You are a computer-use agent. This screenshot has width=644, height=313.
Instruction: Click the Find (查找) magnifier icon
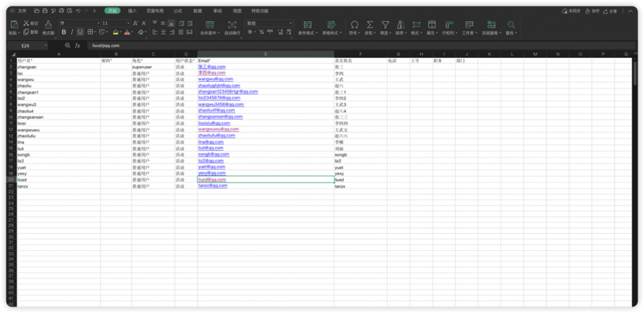(x=511, y=25)
